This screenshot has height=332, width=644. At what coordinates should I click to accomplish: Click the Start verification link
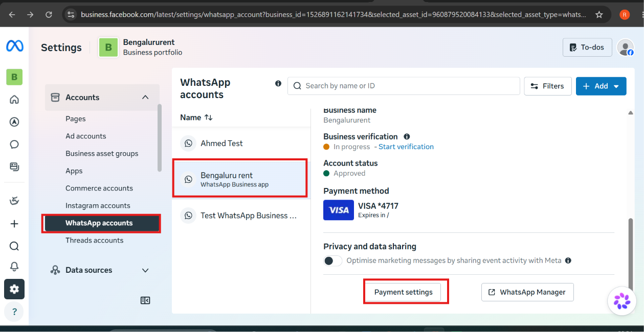pos(406,147)
